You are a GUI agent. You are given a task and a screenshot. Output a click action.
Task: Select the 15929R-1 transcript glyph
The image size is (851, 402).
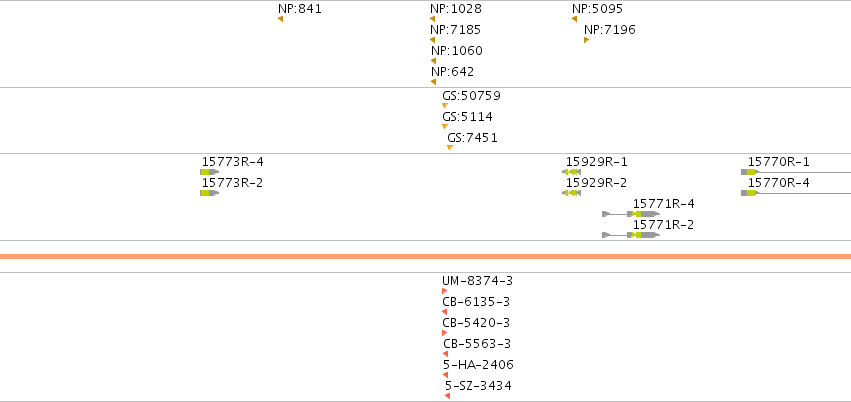[571, 172]
